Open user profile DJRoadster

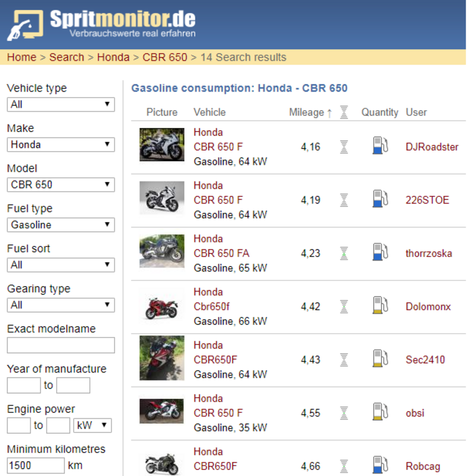(432, 147)
